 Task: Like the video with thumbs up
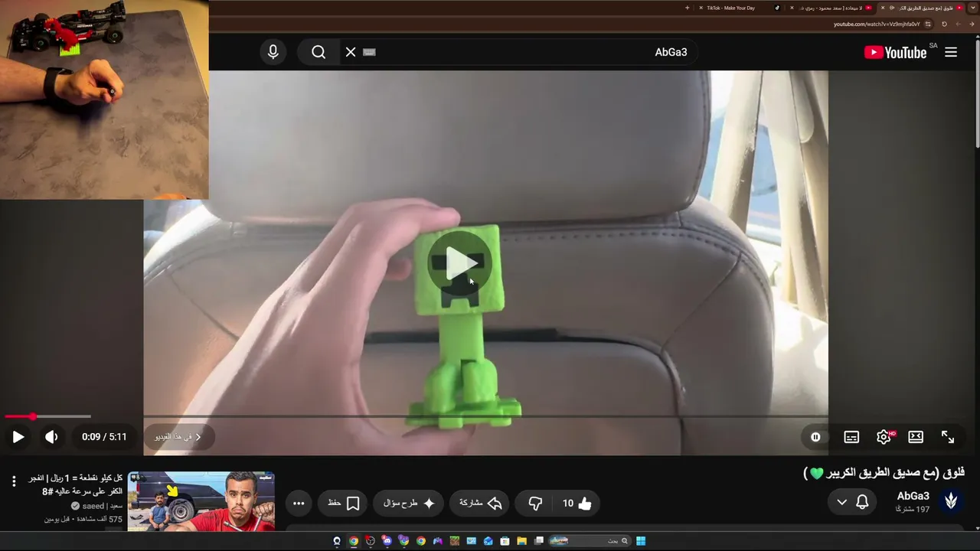pos(577,503)
